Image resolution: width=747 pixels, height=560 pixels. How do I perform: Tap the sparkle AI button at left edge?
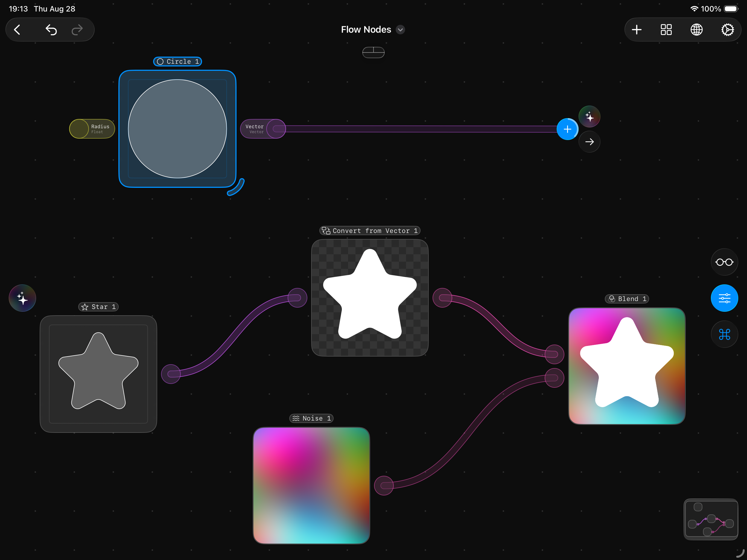22,298
